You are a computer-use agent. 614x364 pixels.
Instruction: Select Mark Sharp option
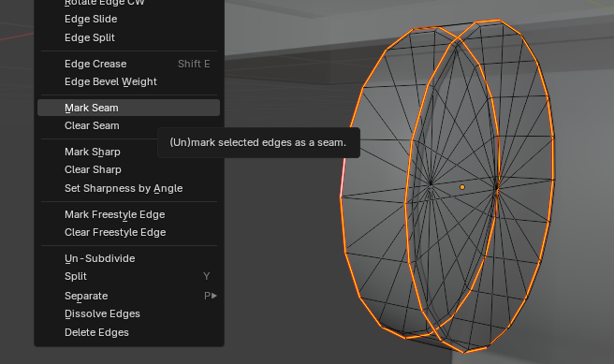[129, 152]
